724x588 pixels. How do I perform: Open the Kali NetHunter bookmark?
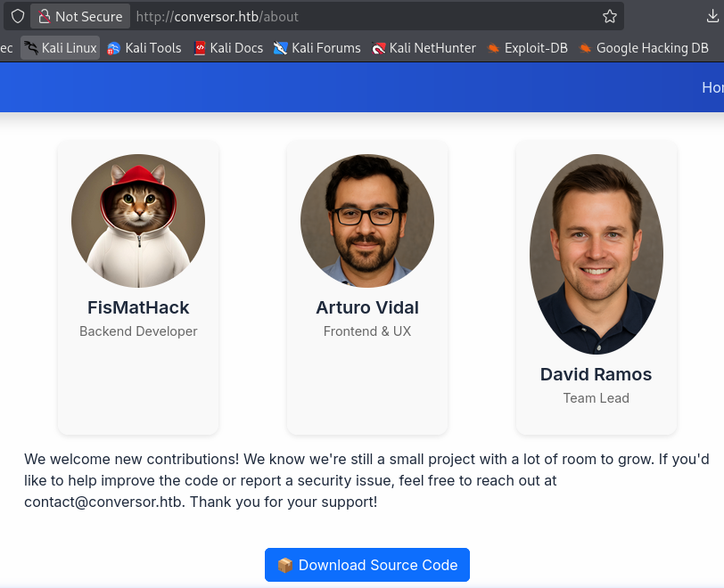point(424,48)
